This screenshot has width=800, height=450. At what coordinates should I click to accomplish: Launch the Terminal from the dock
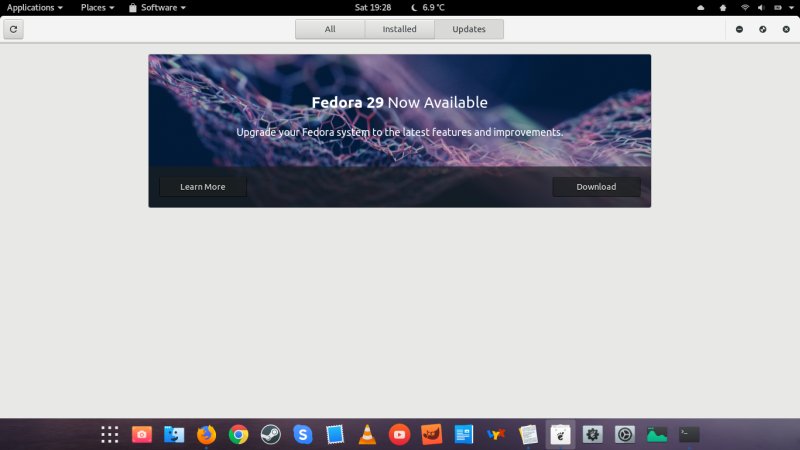coord(689,435)
